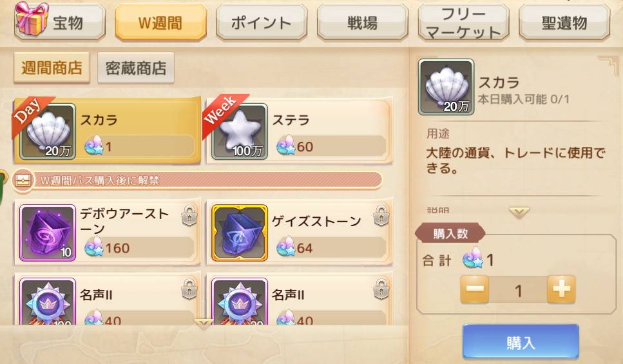The image size is (623, 364).
Task: Click the lock icon on デボウアーストーン
Action: pyautogui.click(x=189, y=216)
